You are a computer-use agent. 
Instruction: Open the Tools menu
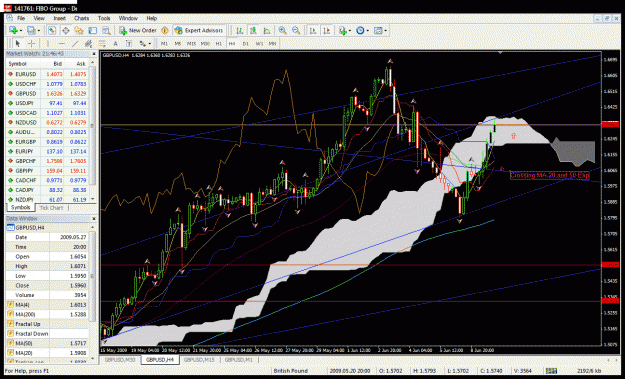104,18
